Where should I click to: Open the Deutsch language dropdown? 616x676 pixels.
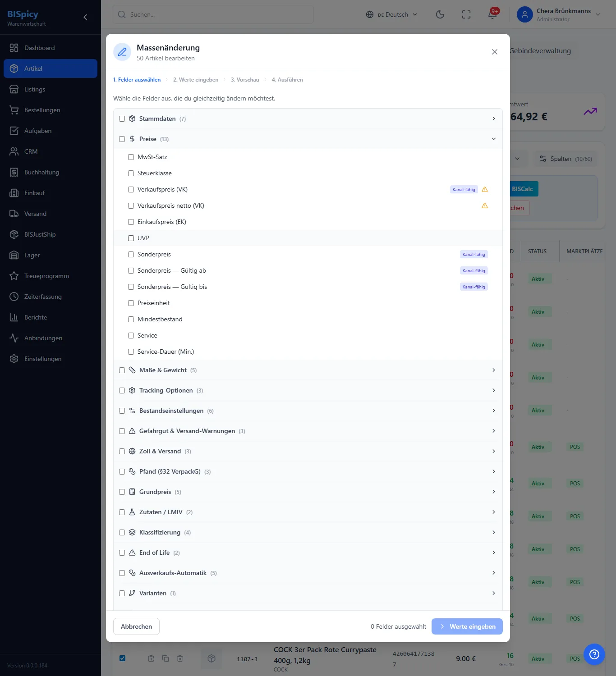coord(392,14)
